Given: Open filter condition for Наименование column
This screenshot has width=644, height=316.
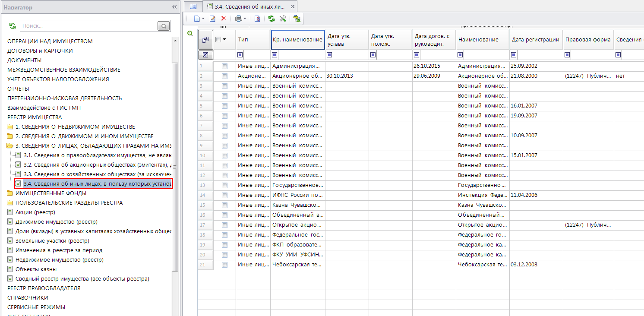Looking at the screenshot, I should (460, 55).
